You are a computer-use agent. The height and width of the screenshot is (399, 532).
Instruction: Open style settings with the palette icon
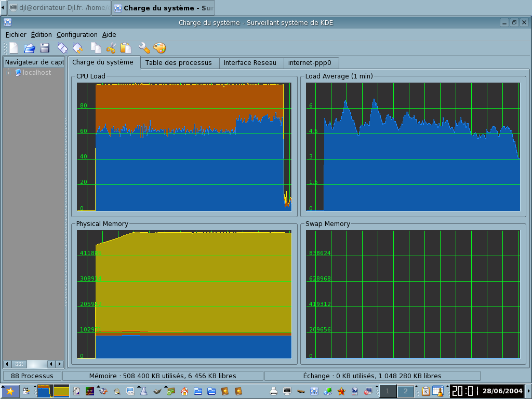point(159,48)
